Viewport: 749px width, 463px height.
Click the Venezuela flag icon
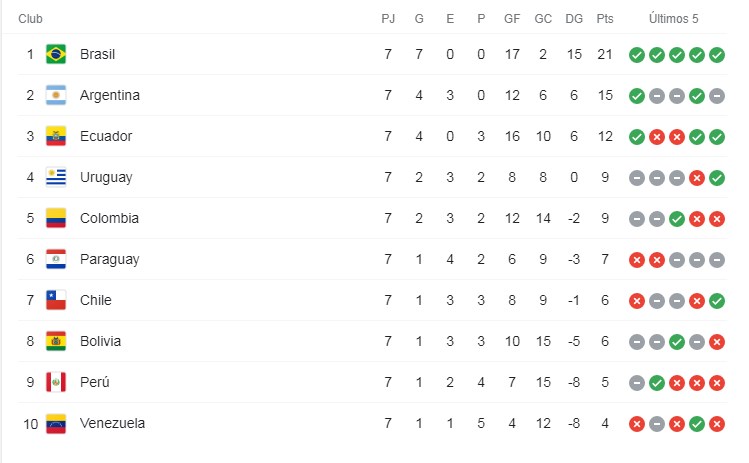56,423
